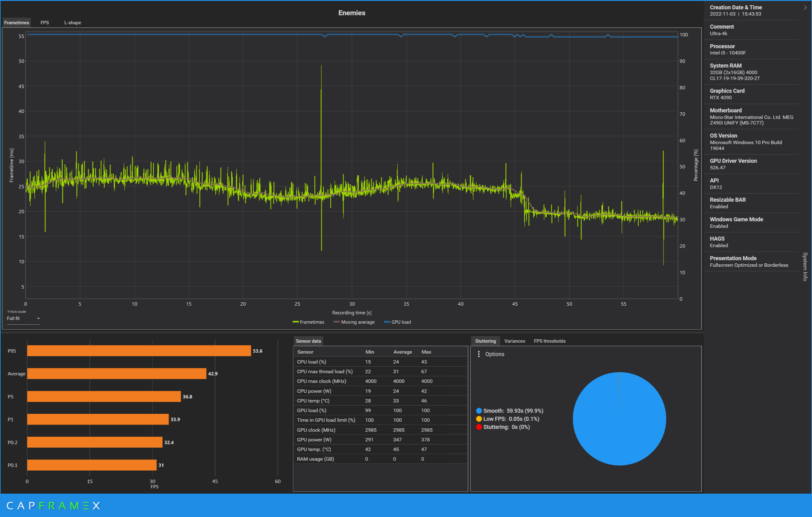
Task: Click the vertical System Info label
Action: (805, 266)
